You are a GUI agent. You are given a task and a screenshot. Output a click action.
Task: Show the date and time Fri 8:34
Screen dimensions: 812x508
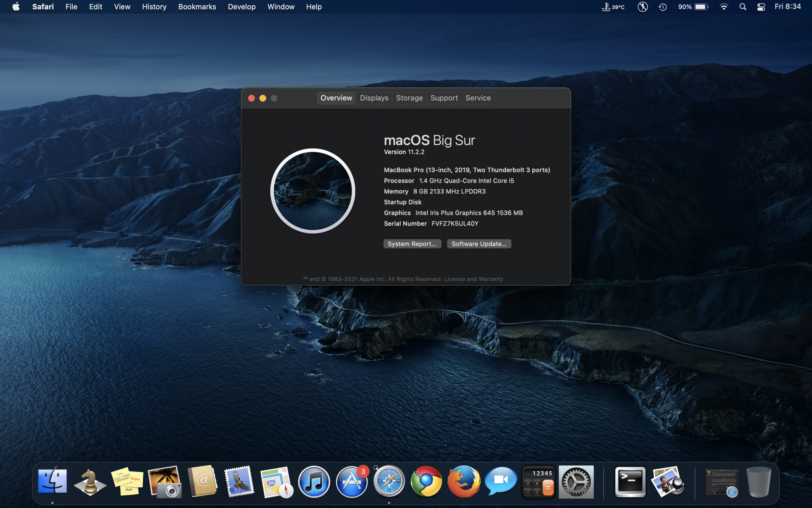[788, 7]
